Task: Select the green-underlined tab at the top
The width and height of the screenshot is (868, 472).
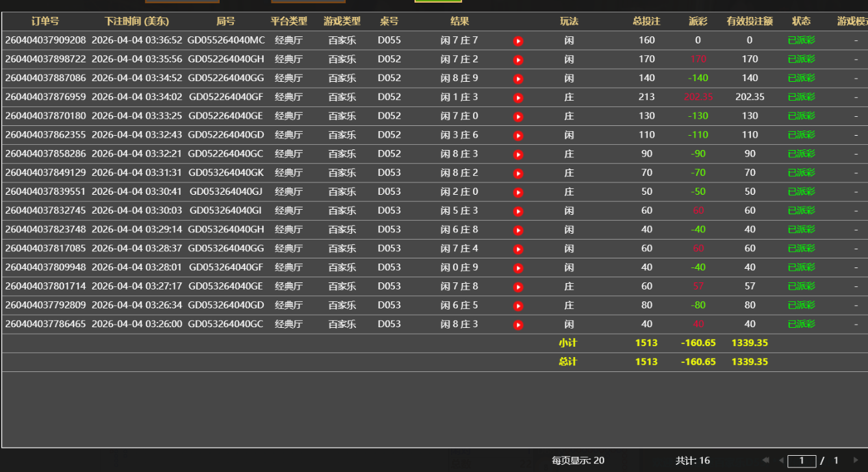Action: pyautogui.click(x=438, y=3)
